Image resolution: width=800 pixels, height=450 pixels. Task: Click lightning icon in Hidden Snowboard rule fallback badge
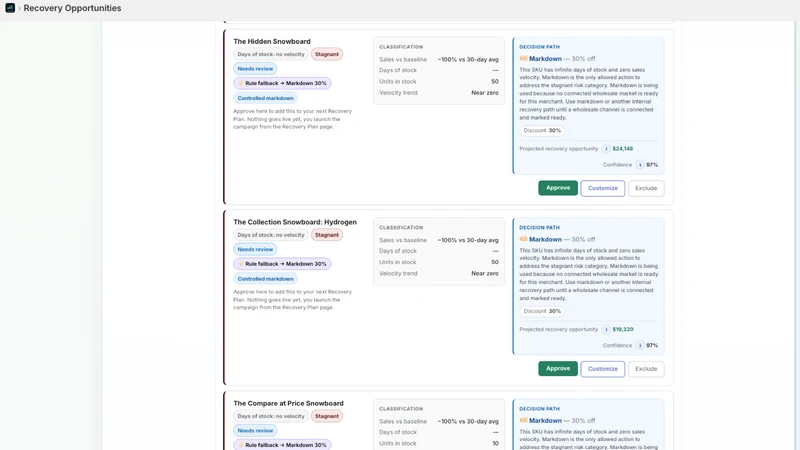tap(241, 83)
